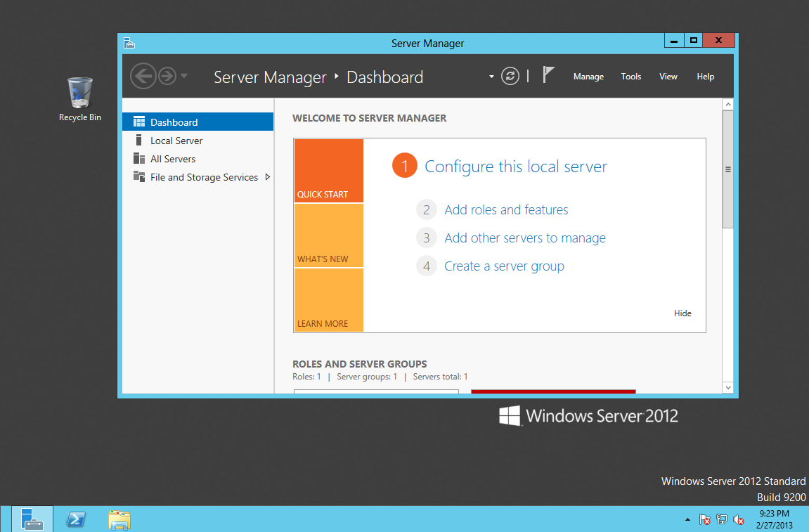Click the File and Storage Services icon

[x=139, y=176]
